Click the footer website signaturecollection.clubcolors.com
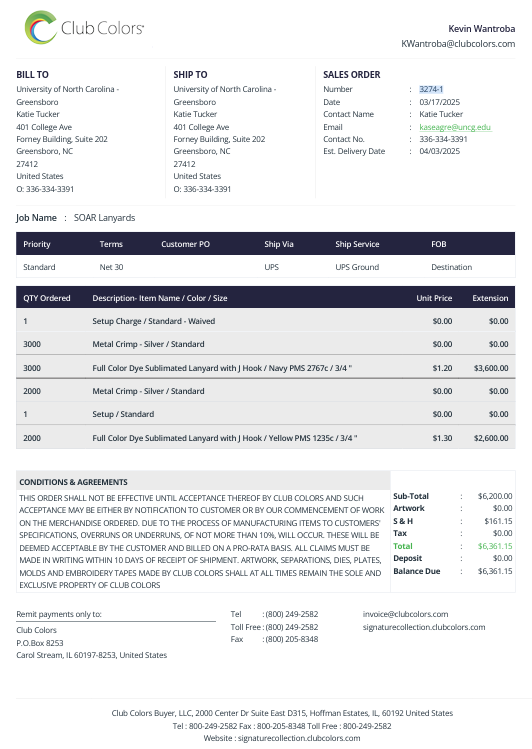The width and height of the screenshot is (532, 749). click(299, 738)
